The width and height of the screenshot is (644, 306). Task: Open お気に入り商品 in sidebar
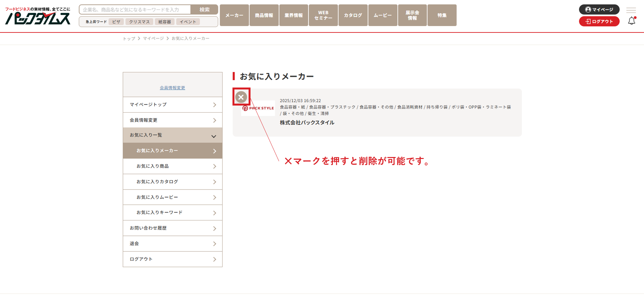[x=173, y=166]
